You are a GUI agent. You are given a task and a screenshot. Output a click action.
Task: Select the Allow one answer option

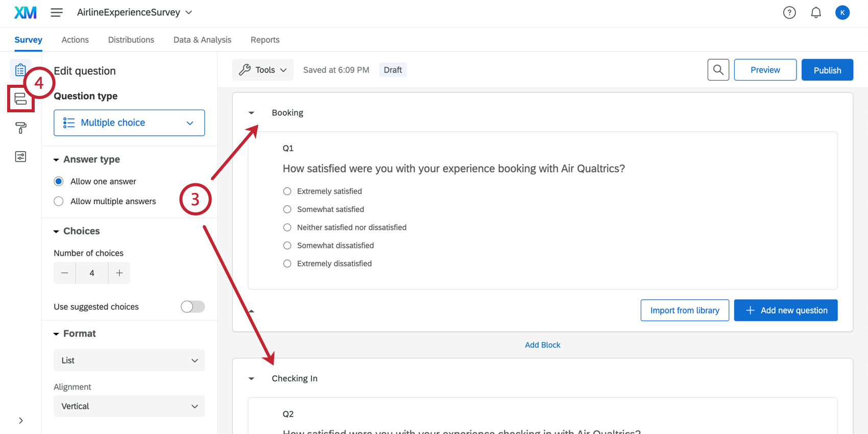click(58, 181)
